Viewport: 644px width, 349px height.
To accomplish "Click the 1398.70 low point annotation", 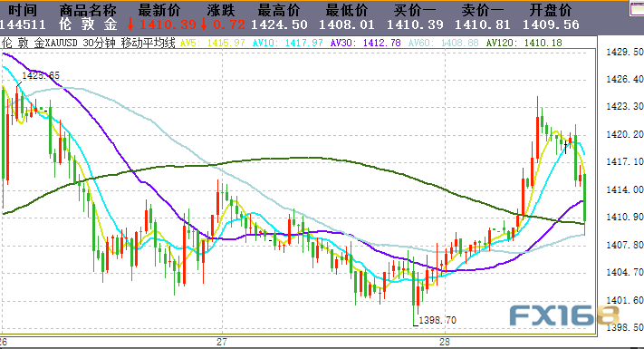I will 437,320.
